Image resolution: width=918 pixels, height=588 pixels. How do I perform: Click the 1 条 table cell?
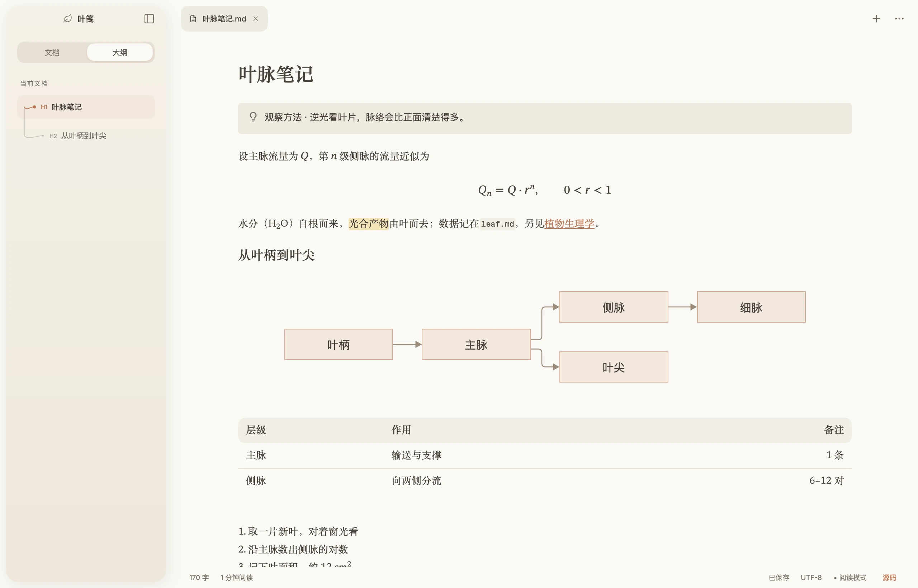tap(835, 455)
